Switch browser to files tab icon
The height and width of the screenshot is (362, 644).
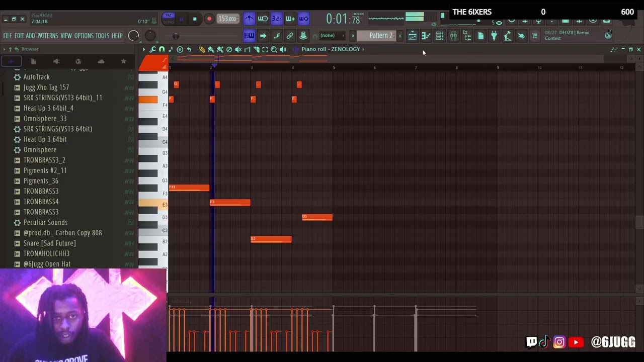click(33, 61)
